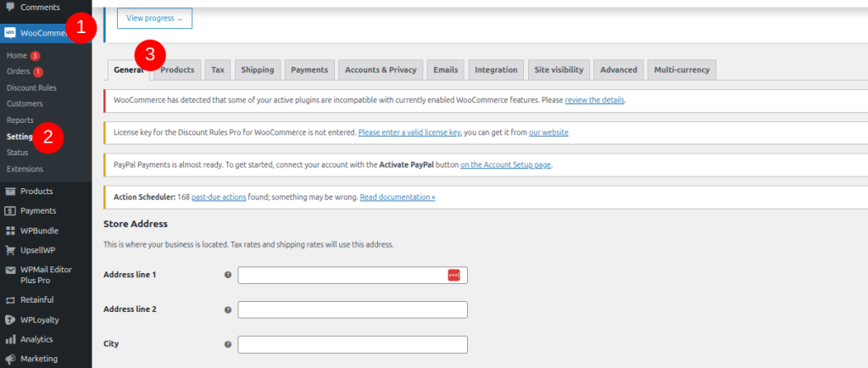Click the UpsellWP cart icon
The height and width of the screenshot is (368, 868).
[x=10, y=250]
